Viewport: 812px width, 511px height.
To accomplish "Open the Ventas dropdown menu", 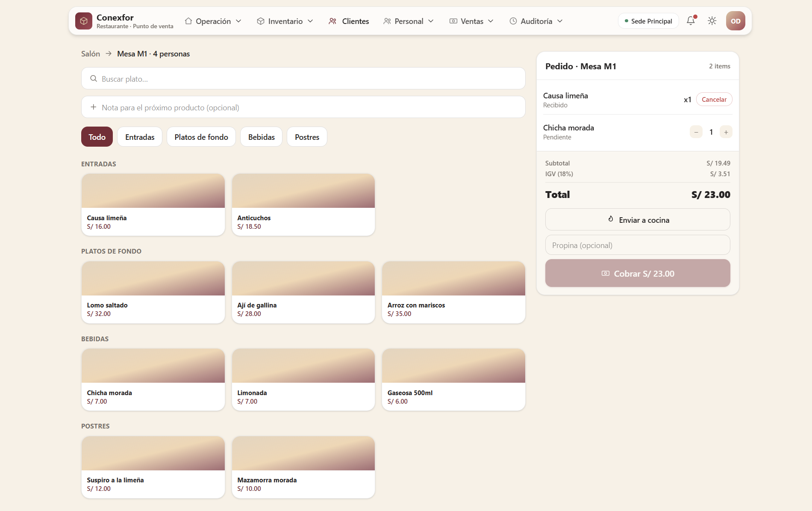I will pos(471,21).
